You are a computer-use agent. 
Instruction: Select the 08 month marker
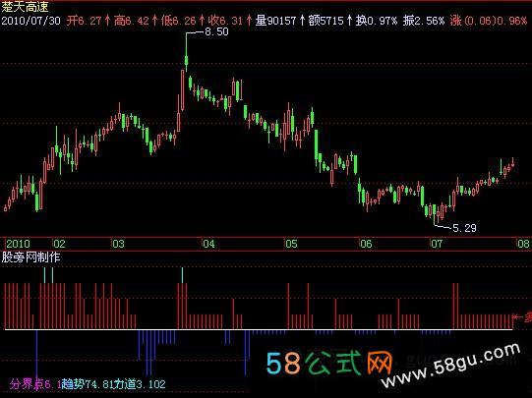tap(523, 244)
